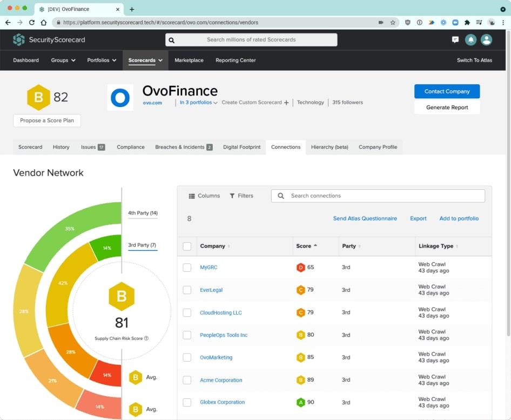Screen dimensions: 511x420
Task: Expand the In 3 portfolios dropdown
Action: [x=199, y=102]
